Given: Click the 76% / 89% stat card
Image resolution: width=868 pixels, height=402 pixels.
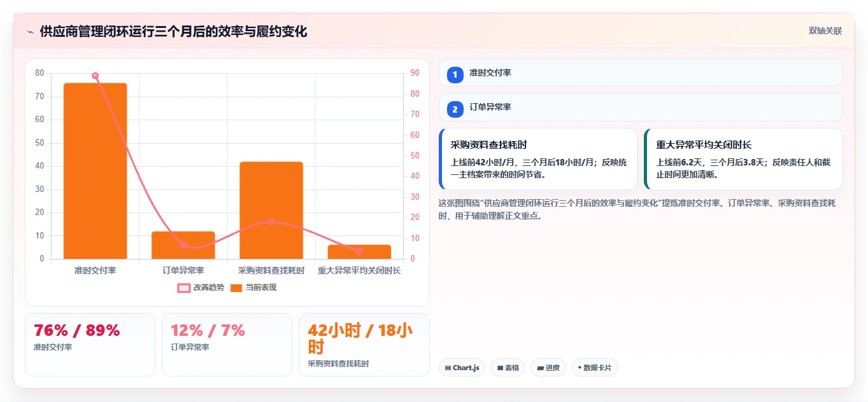Looking at the screenshot, I should tap(90, 345).
